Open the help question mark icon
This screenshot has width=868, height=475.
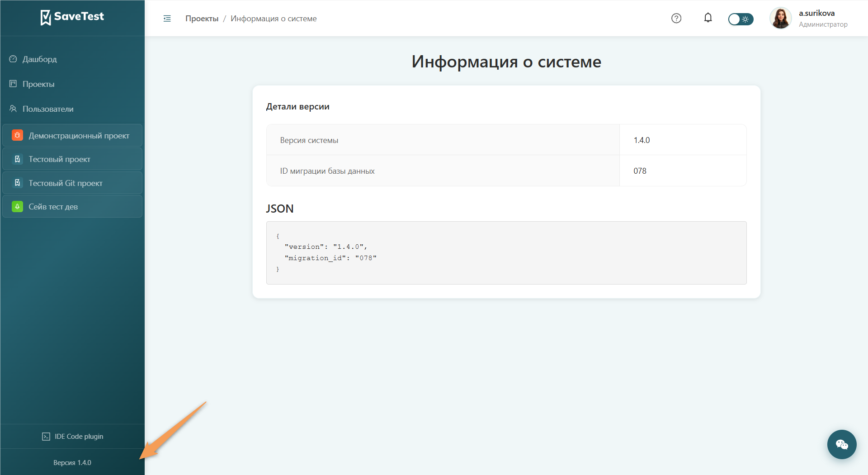coord(676,19)
